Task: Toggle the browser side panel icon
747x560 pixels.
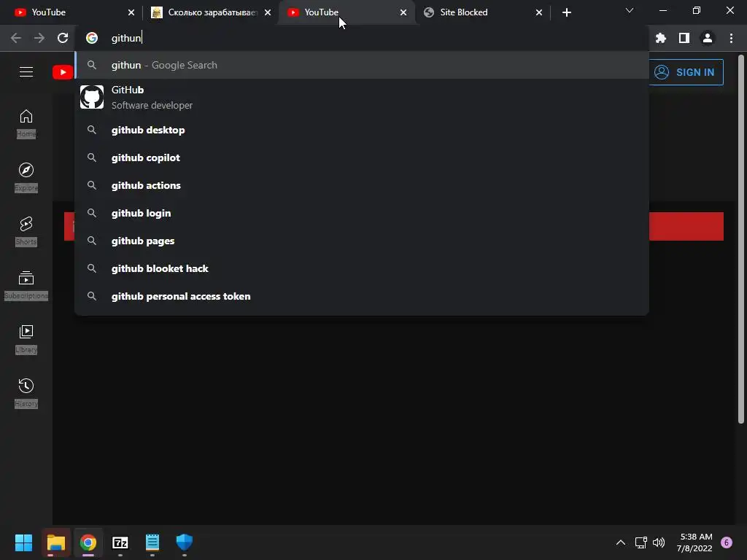Action: point(684,38)
